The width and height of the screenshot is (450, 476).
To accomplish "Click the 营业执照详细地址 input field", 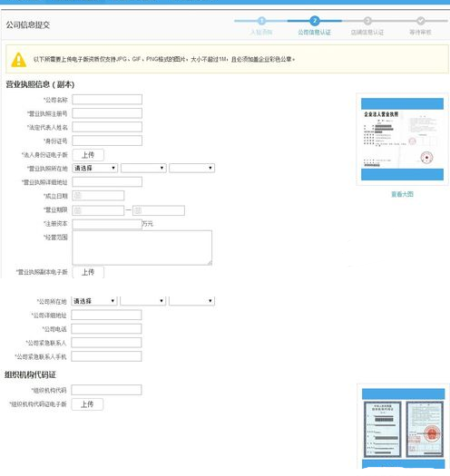I will (107, 182).
